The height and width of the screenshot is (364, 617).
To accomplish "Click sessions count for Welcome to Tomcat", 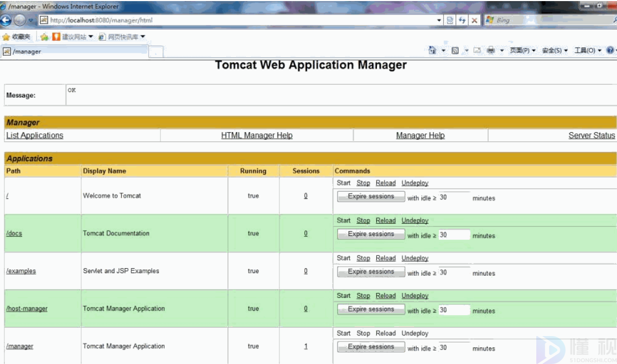I will tap(306, 196).
